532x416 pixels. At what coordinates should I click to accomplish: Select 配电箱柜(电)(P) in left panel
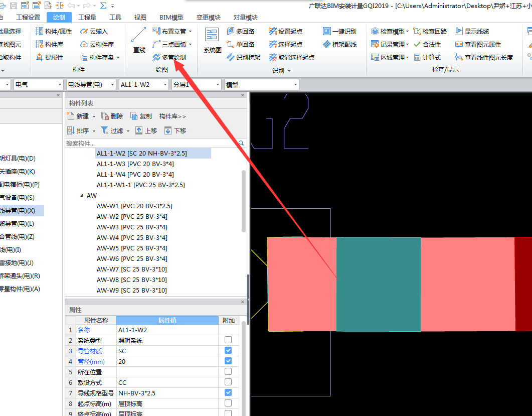click(20, 184)
